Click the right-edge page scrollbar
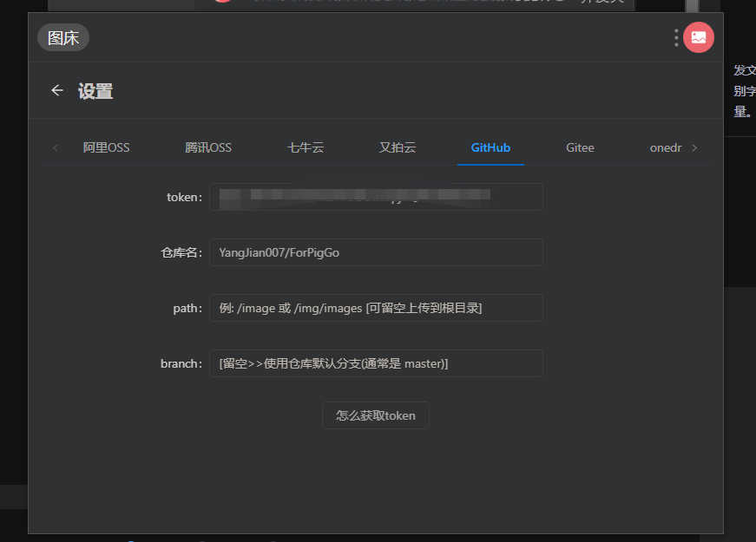 [752, 260]
